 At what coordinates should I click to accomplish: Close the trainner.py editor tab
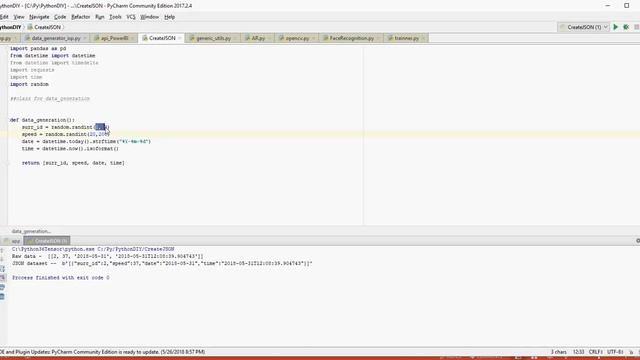tap(423, 38)
